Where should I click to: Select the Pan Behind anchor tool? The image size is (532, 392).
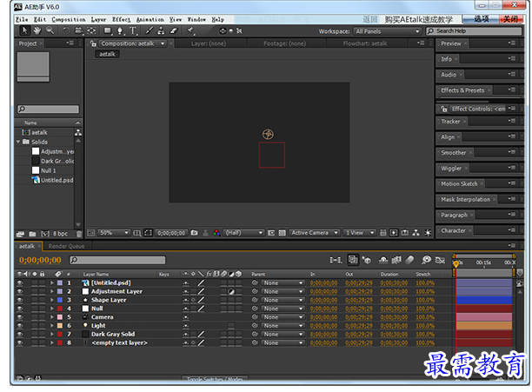pyautogui.click(x=91, y=31)
